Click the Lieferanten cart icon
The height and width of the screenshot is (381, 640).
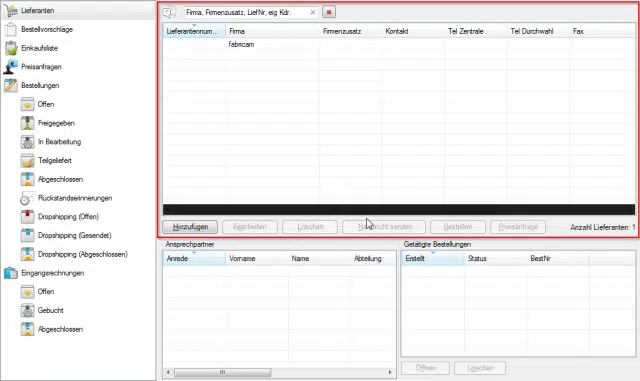[11, 11]
